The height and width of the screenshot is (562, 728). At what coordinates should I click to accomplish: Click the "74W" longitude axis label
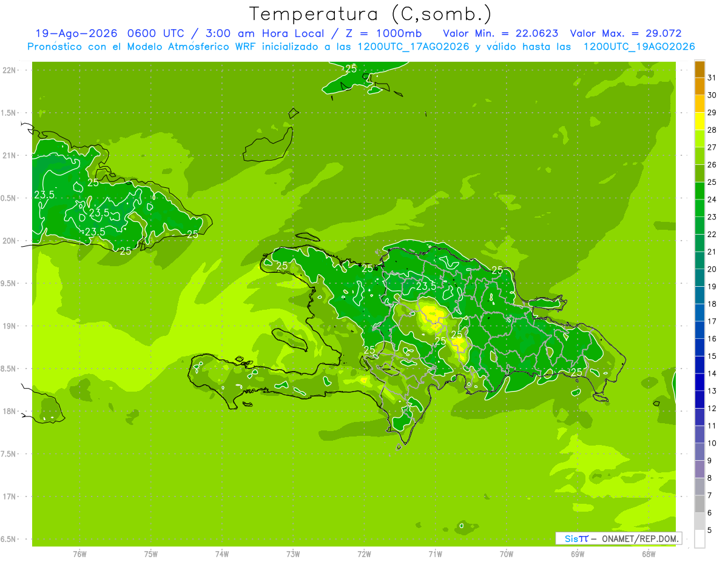221,554
